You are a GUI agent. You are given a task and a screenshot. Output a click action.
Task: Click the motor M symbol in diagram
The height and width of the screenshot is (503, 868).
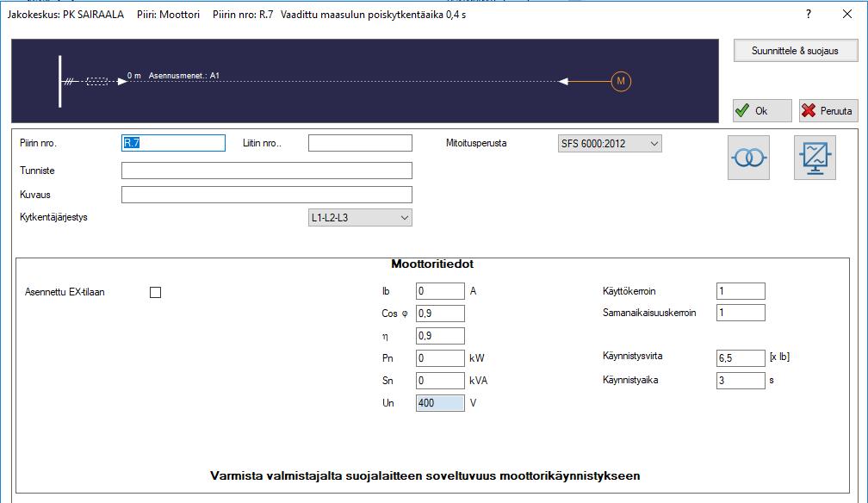[621, 82]
